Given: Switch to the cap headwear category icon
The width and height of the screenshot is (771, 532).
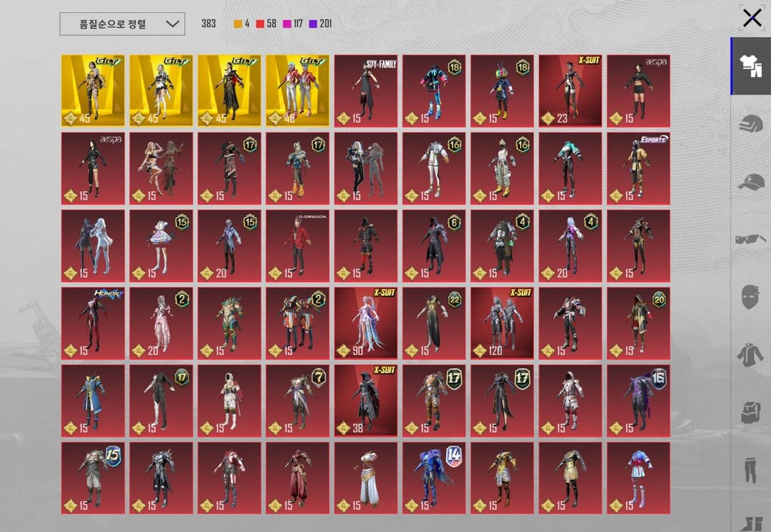Looking at the screenshot, I should pos(750,182).
